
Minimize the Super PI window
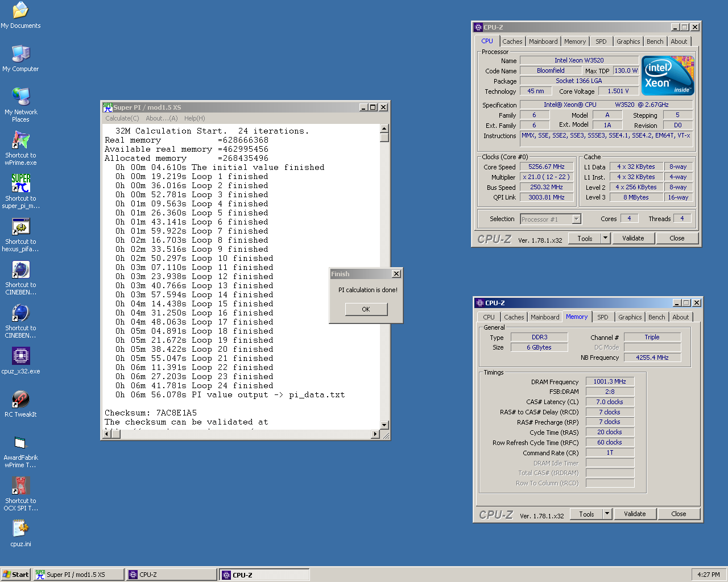363,107
